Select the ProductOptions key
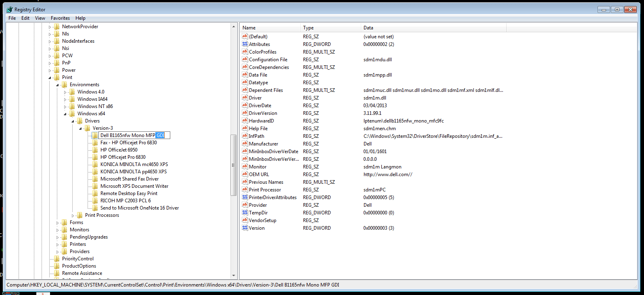644x295 pixels. pos(79,266)
